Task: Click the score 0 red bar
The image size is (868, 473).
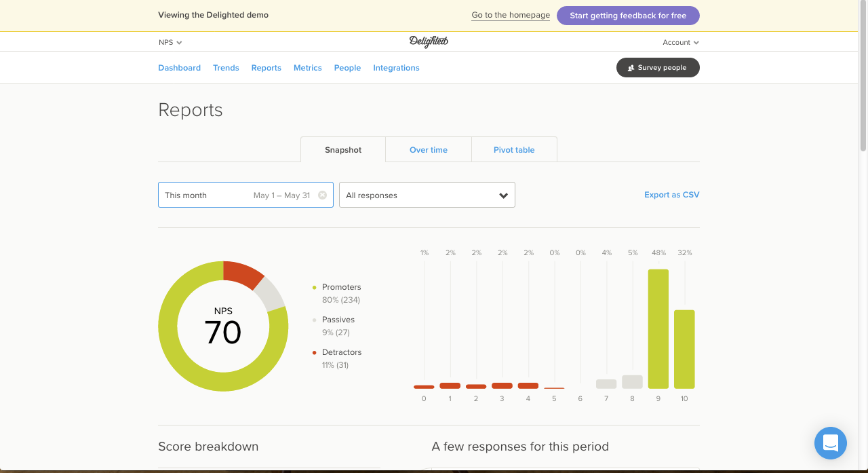Action: [424, 387]
